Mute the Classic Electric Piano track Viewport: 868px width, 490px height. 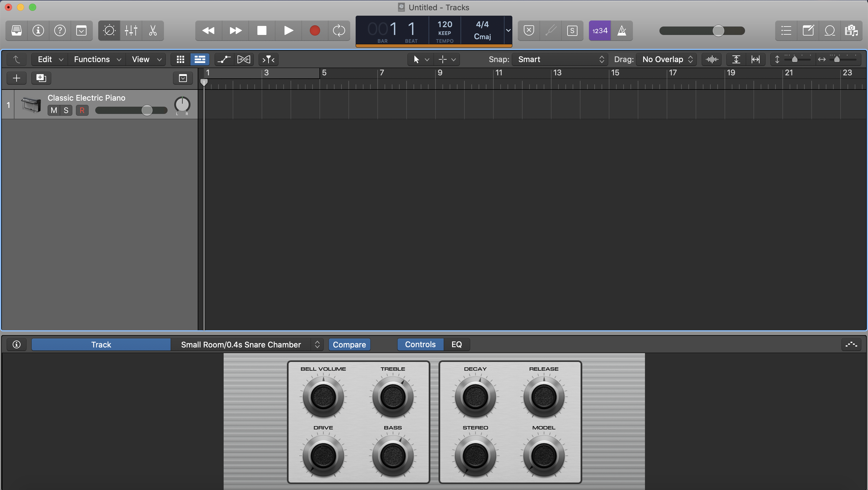[54, 110]
